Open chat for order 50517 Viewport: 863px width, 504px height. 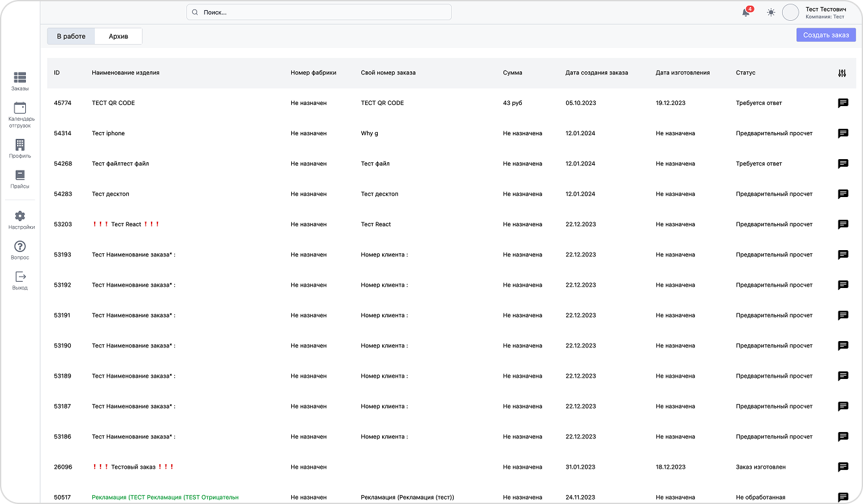click(843, 497)
